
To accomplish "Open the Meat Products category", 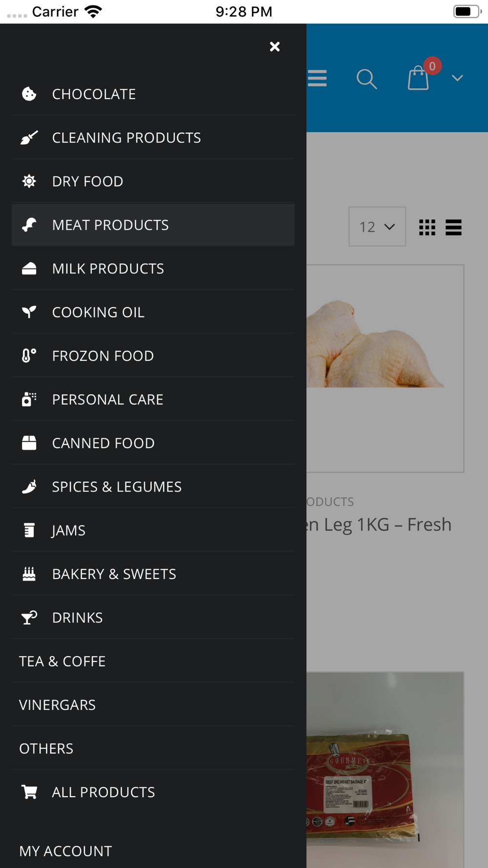I will (x=153, y=225).
